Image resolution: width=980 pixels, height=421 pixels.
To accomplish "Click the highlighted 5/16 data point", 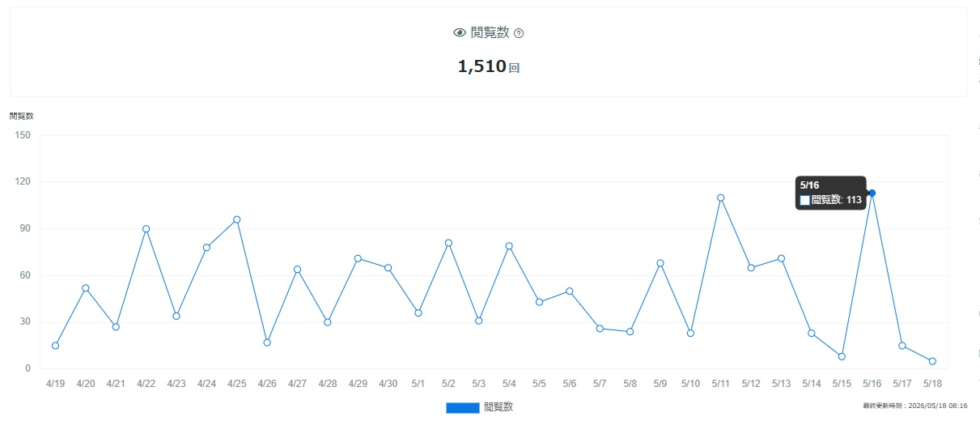I will [872, 193].
